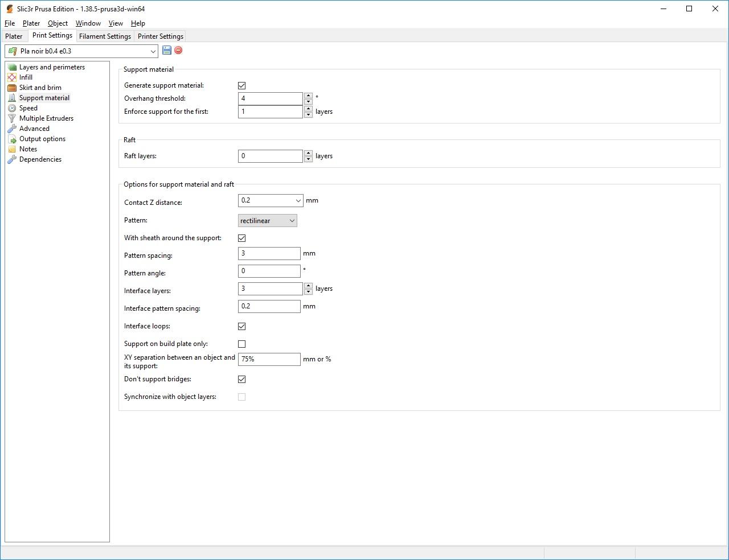Screen dimensions: 729x560
Task: Click the Infill crosshatch icon
Action: point(12,77)
